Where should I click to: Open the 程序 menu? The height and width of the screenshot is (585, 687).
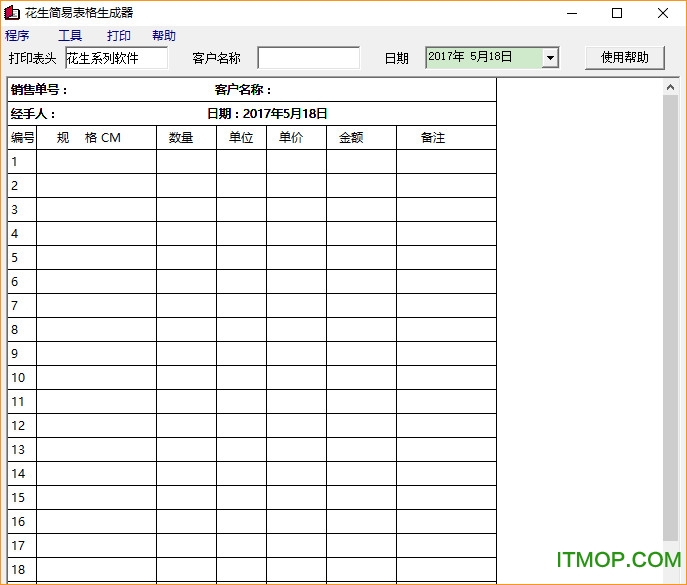[x=17, y=36]
